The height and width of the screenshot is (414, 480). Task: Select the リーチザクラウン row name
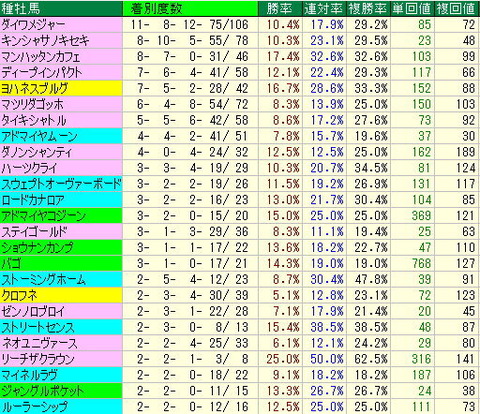(x=61, y=359)
